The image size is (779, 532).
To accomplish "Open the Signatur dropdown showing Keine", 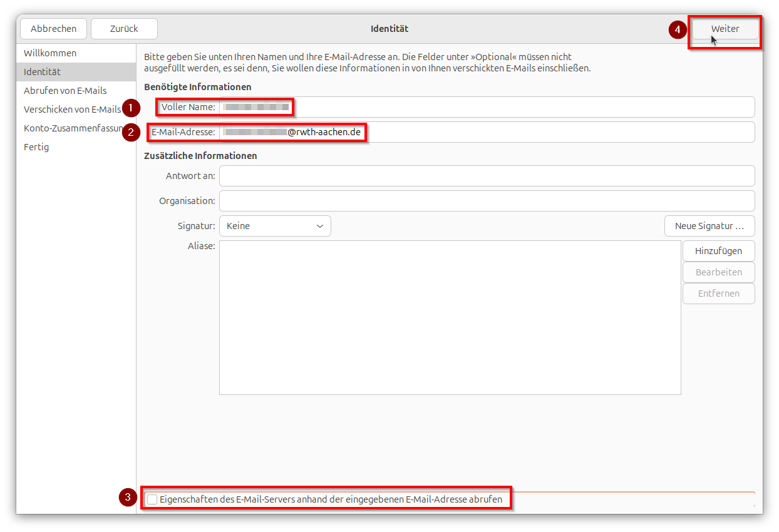I will click(274, 225).
